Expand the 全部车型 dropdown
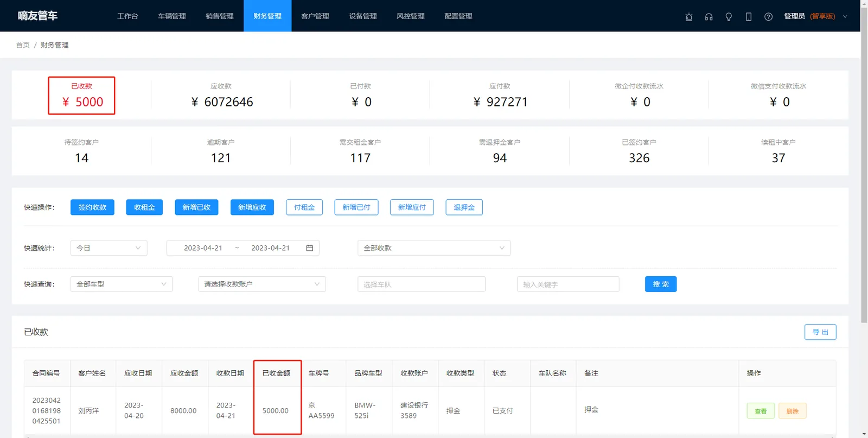Screen dimensions: 868x438 122,284
